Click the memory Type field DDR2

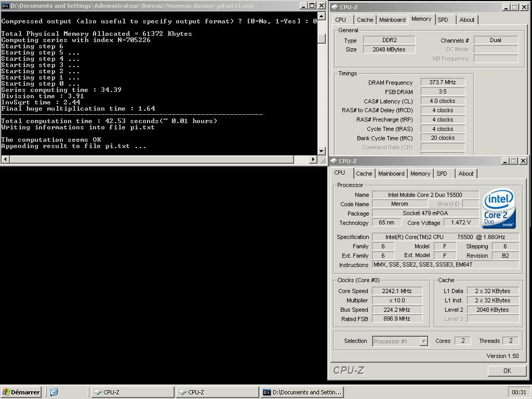[389, 40]
